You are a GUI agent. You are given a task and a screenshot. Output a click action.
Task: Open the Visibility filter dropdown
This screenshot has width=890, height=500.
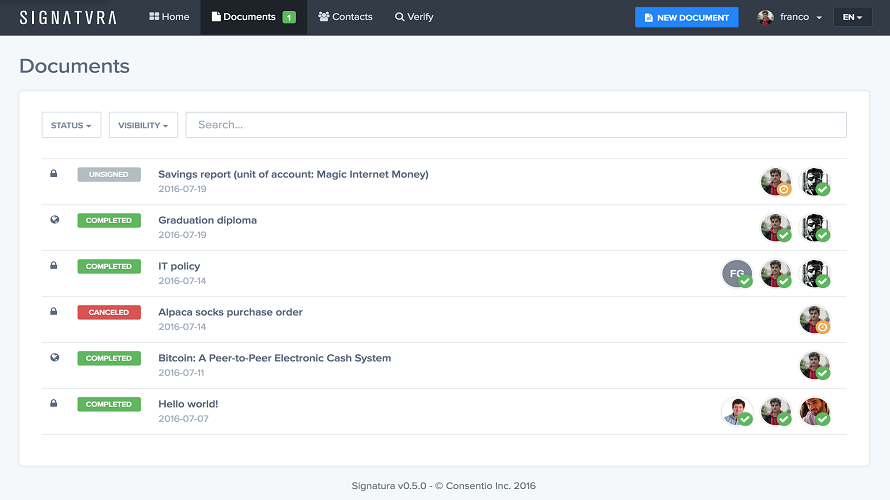coord(143,125)
